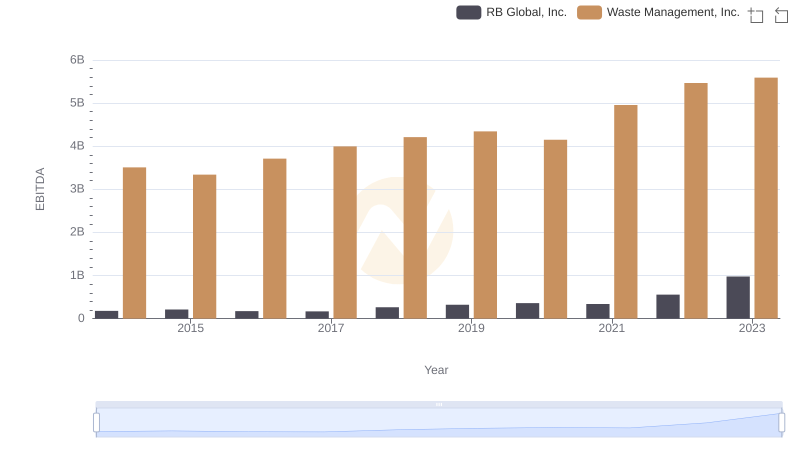Toggle RB Global, Inc. legend series
Screen dimensions: 800x461
(511, 12)
